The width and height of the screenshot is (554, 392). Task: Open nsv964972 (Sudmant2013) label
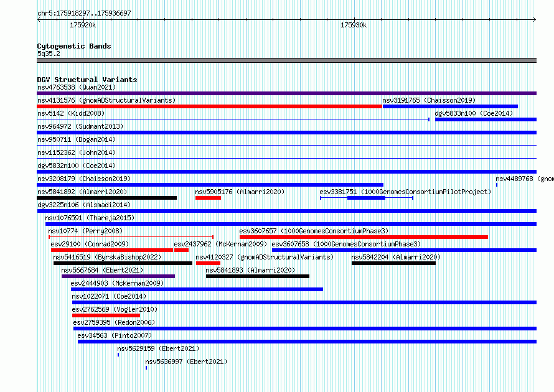click(x=80, y=126)
